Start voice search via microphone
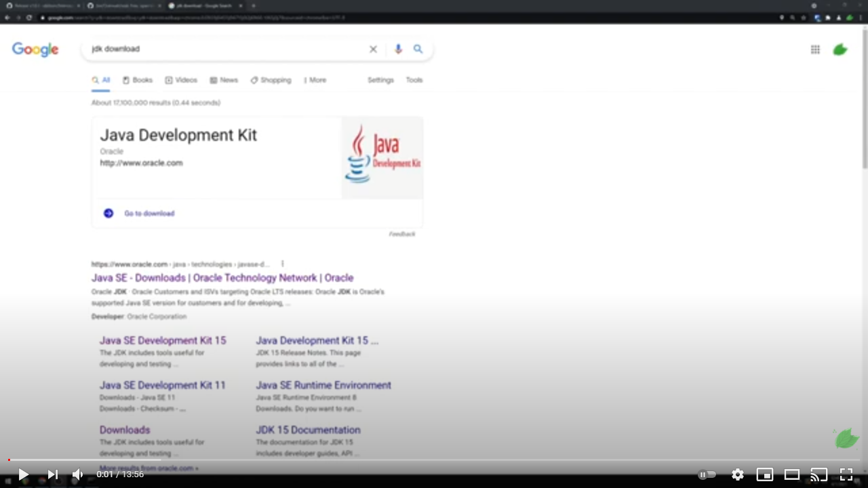The width and height of the screenshot is (868, 488). pyautogui.click(x=398, y=49)
